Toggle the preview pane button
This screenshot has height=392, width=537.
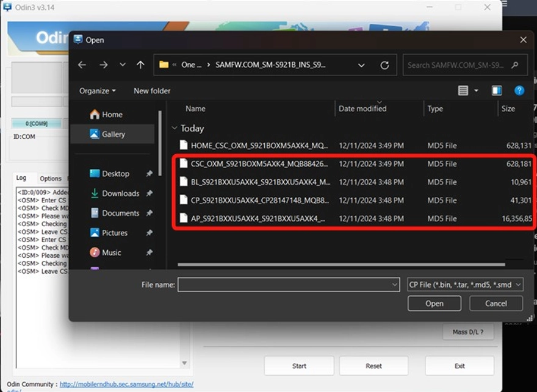pos(496,90)
